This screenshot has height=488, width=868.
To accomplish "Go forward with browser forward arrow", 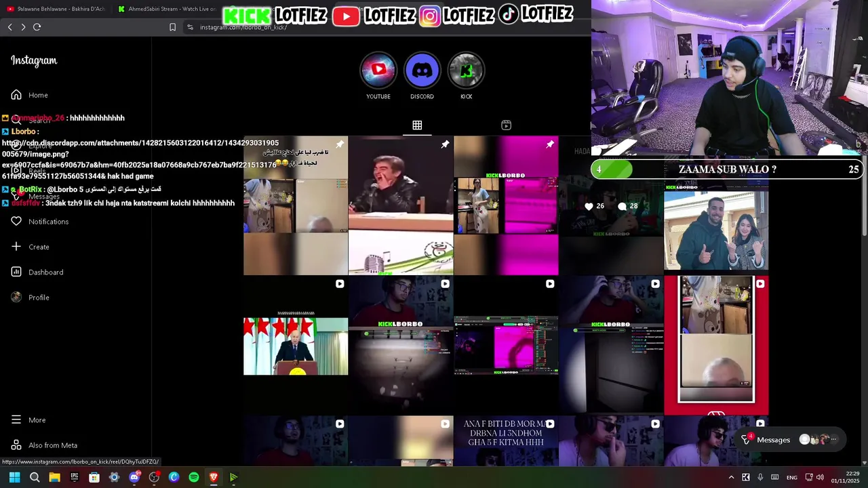I will click(x=23, y=27).
